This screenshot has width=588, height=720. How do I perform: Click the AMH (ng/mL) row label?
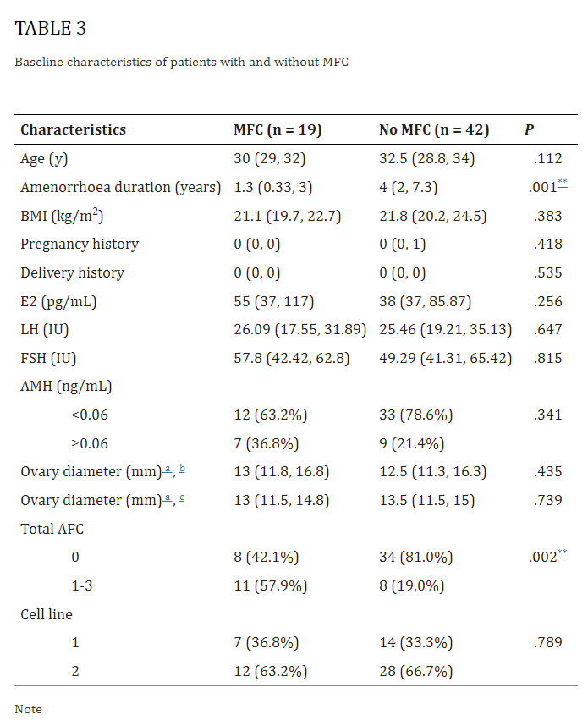(66, 387)
